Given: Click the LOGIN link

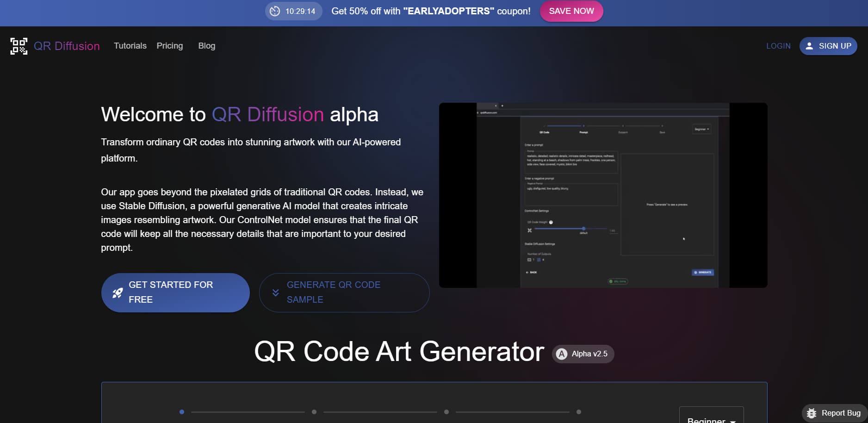Looking at the screenshot, I should click(x=778, y=46).
